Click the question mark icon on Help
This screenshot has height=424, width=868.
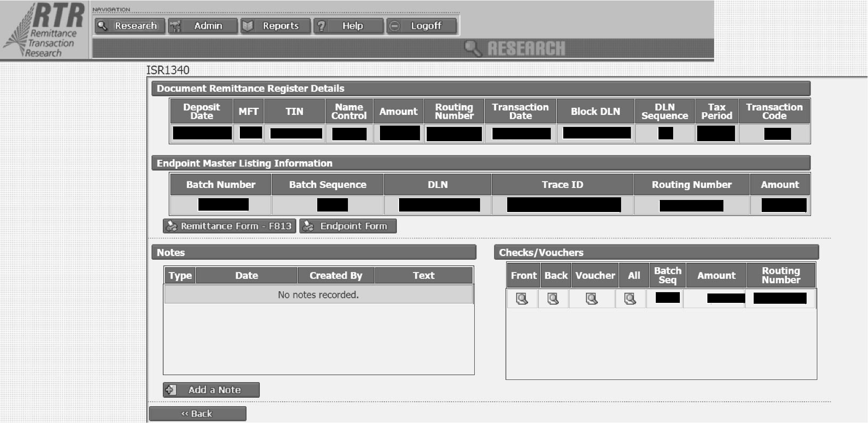point(321,26)
